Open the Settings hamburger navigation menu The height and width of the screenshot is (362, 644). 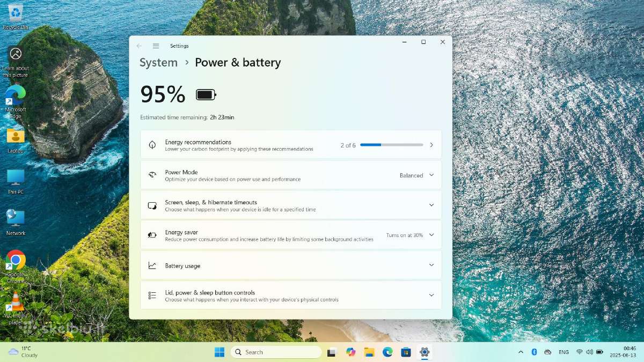pyautogui.click(x=156, y=46)
